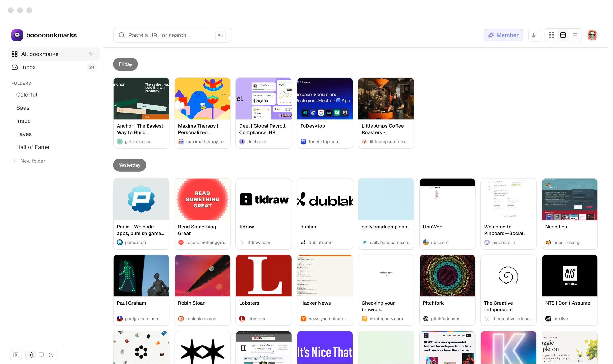Click the dublab.com favicon
The image size is (613, 364).
(303, 242)
